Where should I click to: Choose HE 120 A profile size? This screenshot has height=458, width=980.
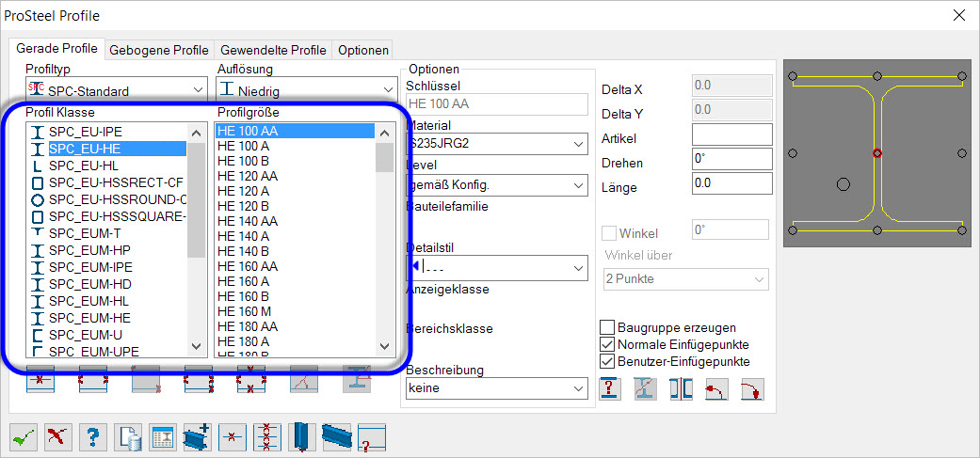[243, 191]
